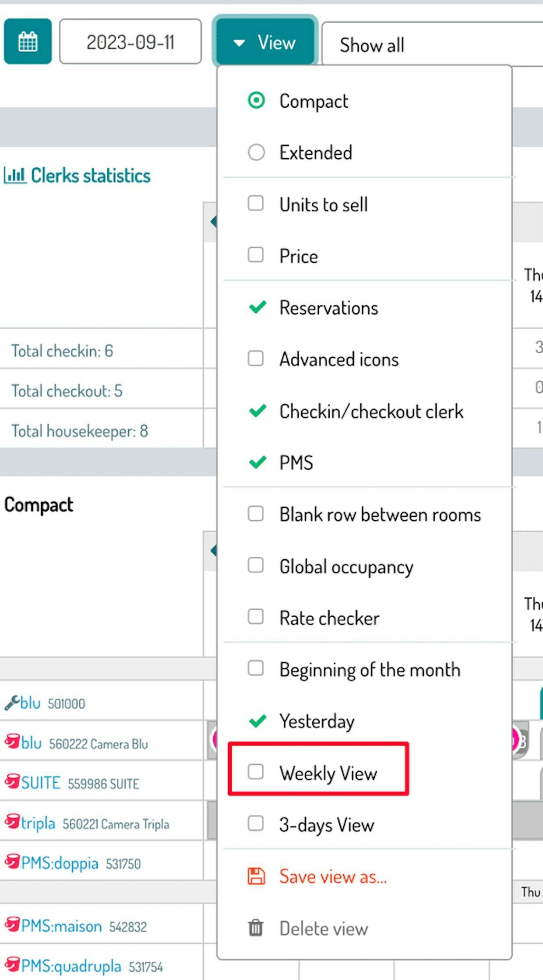Collapse the View dropdown button
The image size is (543, 980).
point(265,43)
